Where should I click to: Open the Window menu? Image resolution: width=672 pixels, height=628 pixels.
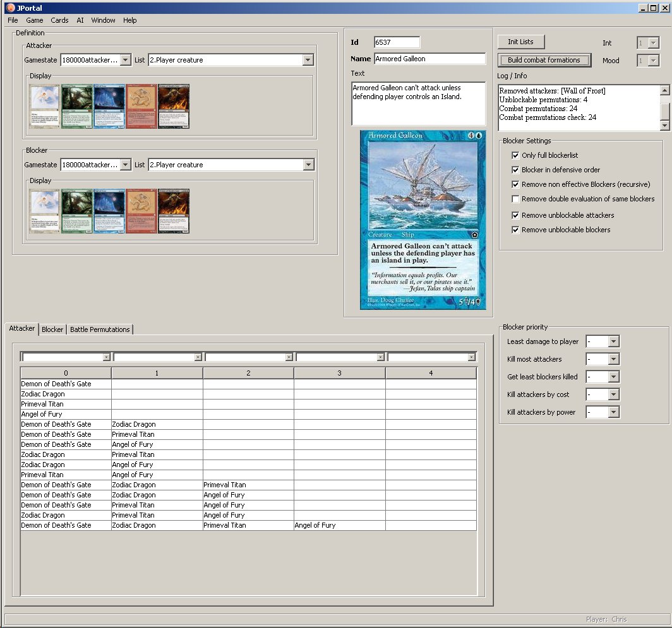(104, 20)
